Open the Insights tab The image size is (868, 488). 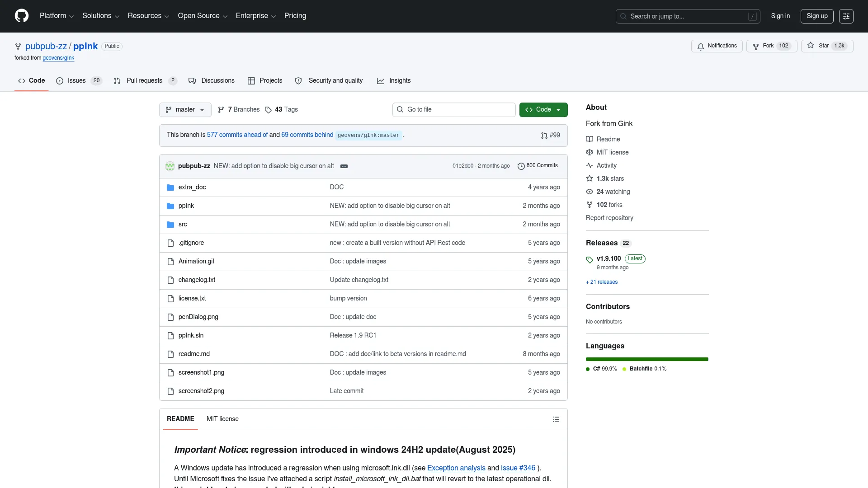coord(394,81)
